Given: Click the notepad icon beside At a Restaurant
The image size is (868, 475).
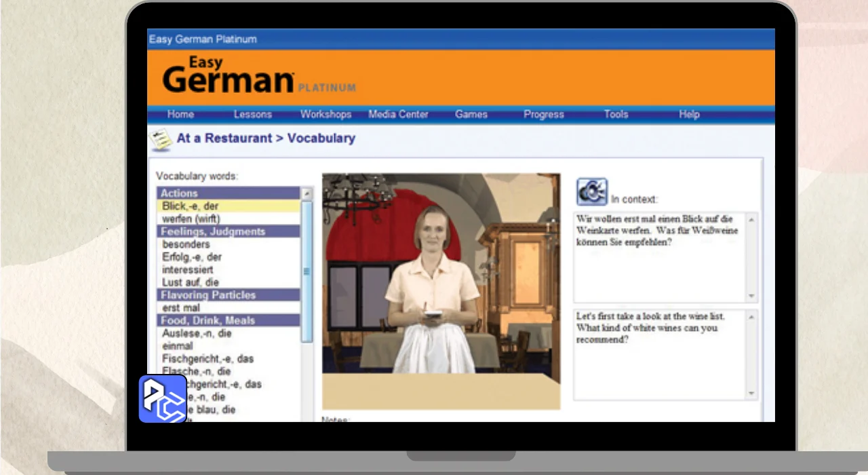Looking at the screenshot, I should click(161, 139).
